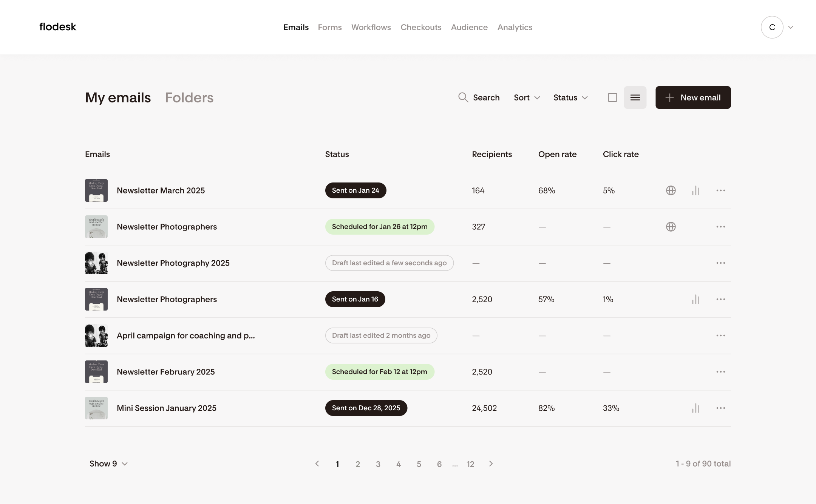Switch to the Folders tab
816x504 pixels.
click(189, 97)
